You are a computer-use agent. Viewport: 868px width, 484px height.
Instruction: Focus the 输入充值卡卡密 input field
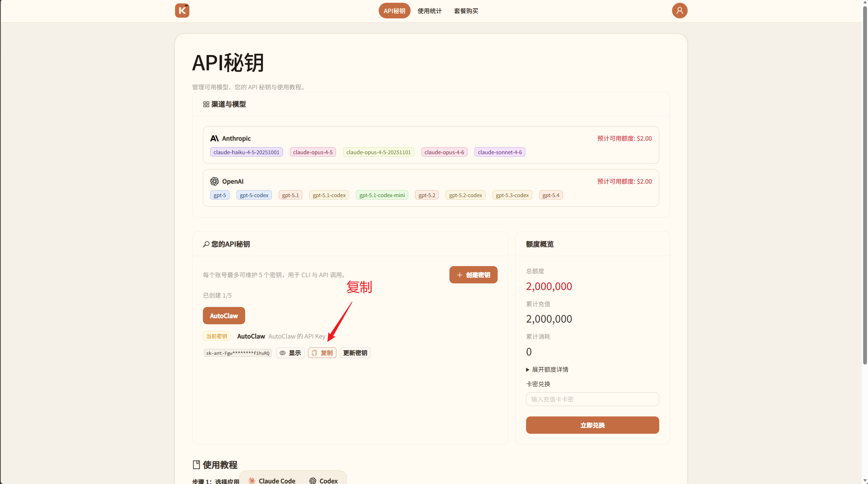click(592, 399)
